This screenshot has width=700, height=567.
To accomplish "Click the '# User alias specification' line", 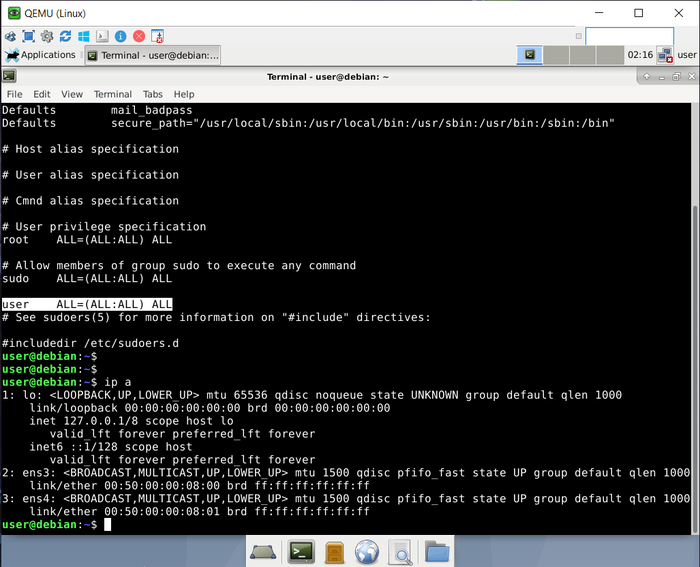I will (x=91, y=175).
